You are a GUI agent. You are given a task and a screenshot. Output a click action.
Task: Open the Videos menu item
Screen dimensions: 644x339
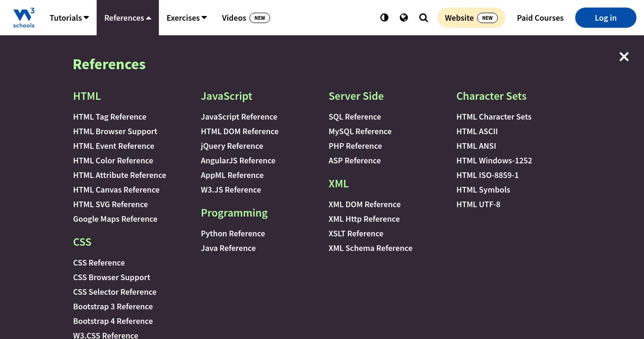(x=246, y=18)
